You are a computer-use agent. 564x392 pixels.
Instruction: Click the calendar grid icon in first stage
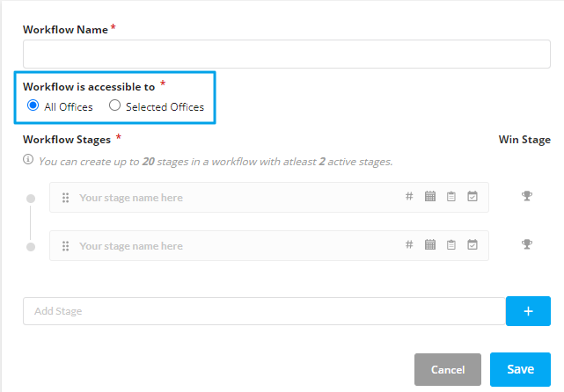430,196
